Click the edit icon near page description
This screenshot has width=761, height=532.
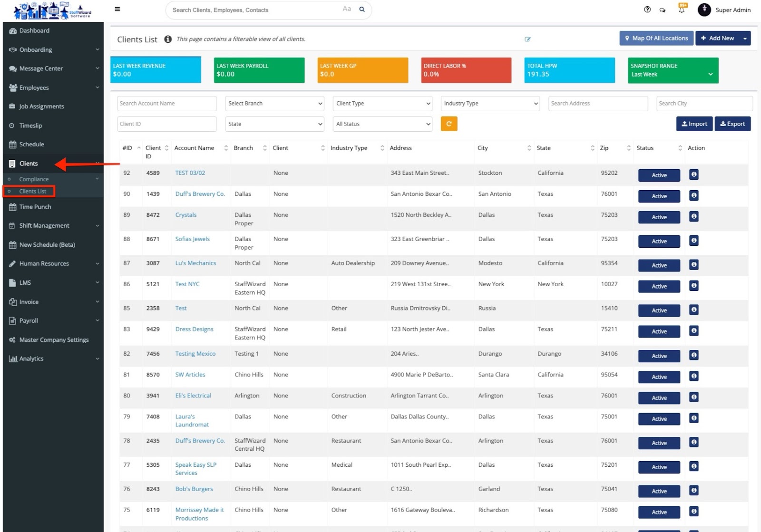click(527, 39)
